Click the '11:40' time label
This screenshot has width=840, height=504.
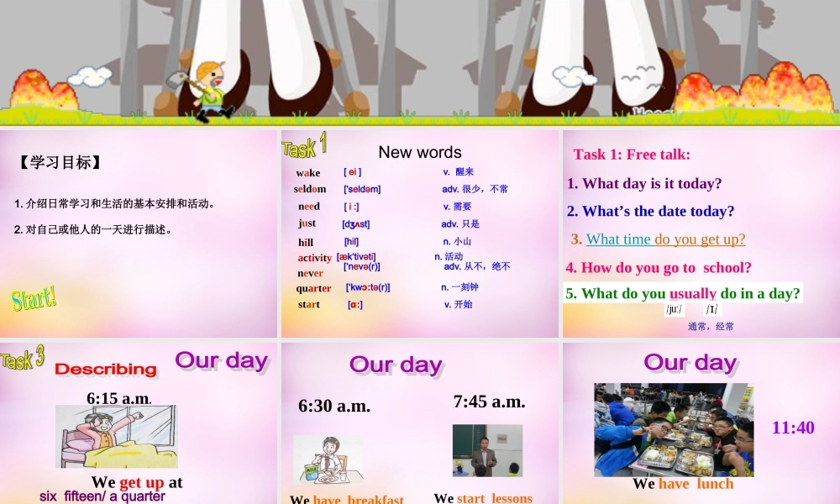point(792,428)
